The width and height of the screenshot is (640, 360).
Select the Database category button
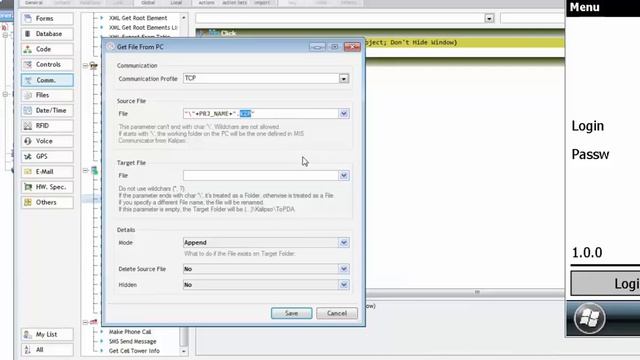pyautogui.click(x=47, y=34)
